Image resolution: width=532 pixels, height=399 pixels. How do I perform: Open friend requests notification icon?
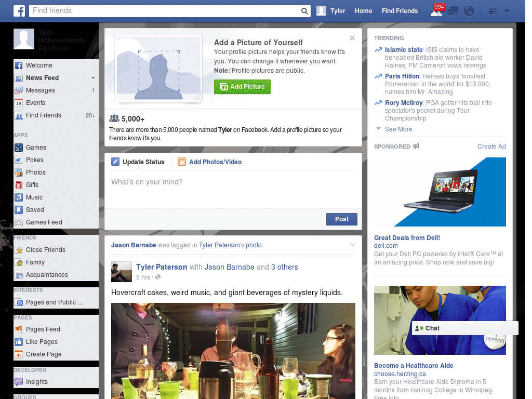click(x=436, y=11)
